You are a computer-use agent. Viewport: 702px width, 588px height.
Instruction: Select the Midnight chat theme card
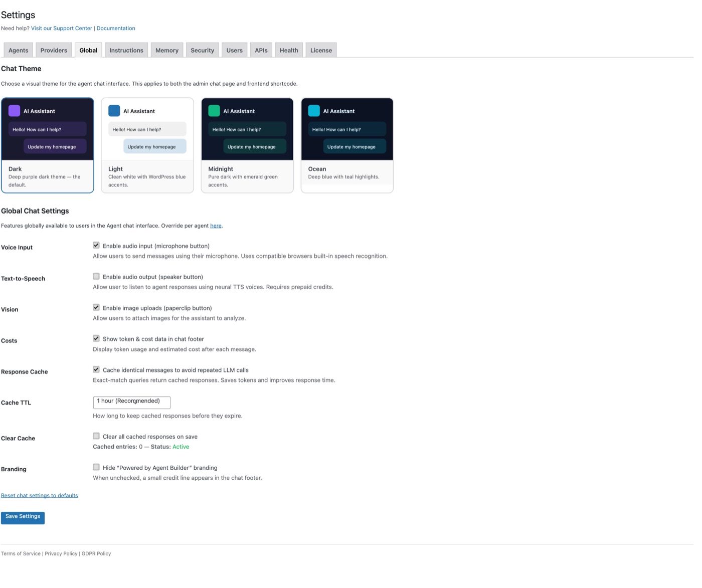tap(247, 145)
